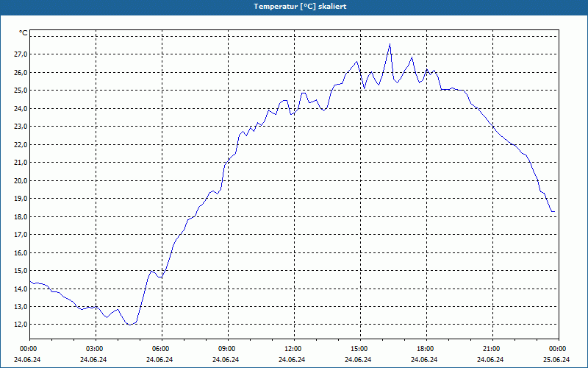588x368 pixels.
Task: Select the 12,0 y-axis label
Action: [x=21, y=325]
